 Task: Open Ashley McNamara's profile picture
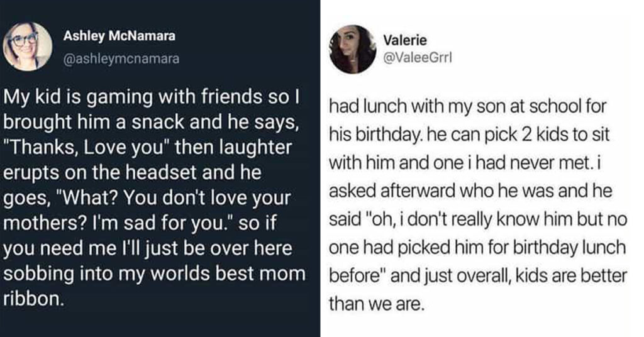(x=28, y=47)
